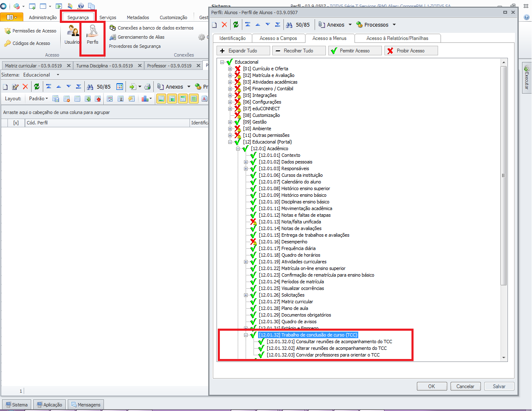Click the orange application menu button
The height and width of the screenshot is (411, 532).
click(x=12, y=17)
